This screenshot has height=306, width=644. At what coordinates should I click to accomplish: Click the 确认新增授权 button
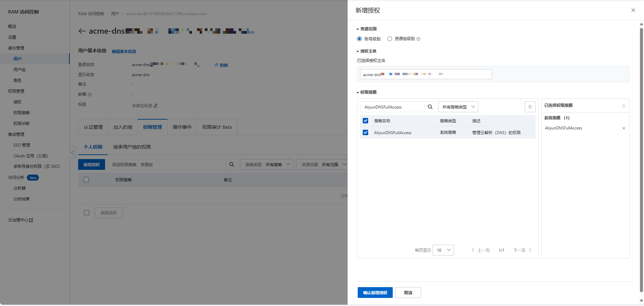point(375,293)
